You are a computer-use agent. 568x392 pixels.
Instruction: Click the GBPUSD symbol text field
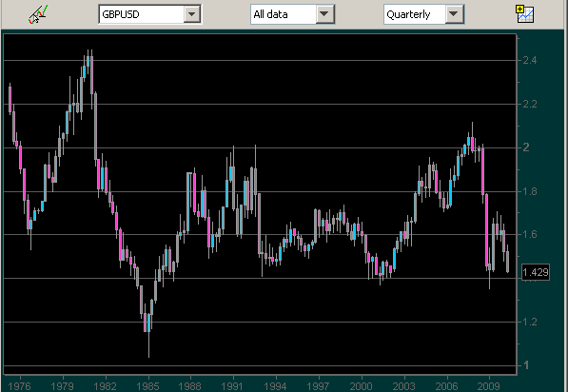point(141,14)
